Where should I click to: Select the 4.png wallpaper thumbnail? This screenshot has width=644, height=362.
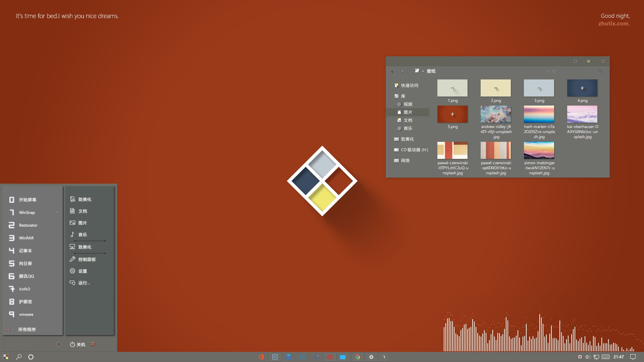point(582,88)
